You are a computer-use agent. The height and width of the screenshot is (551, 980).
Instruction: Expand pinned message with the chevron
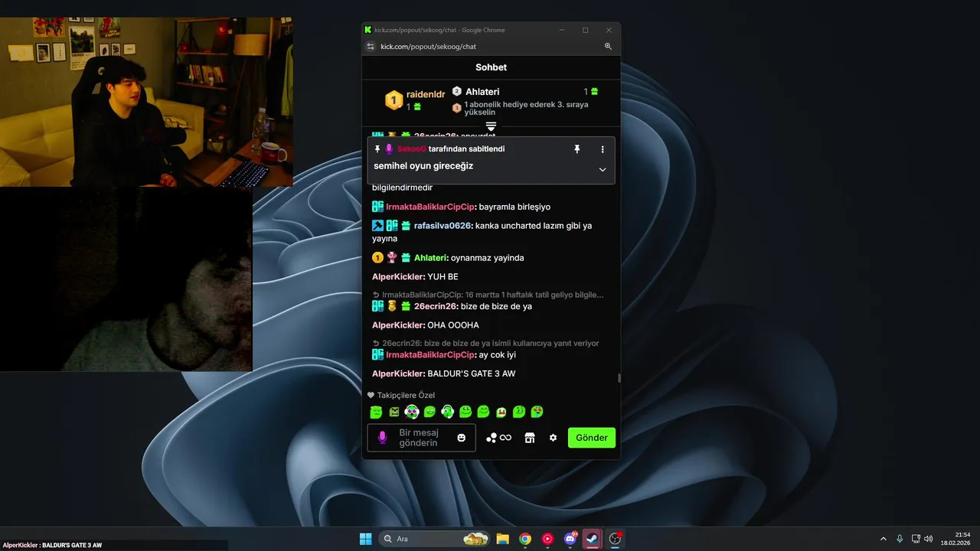tap(603, 169)
